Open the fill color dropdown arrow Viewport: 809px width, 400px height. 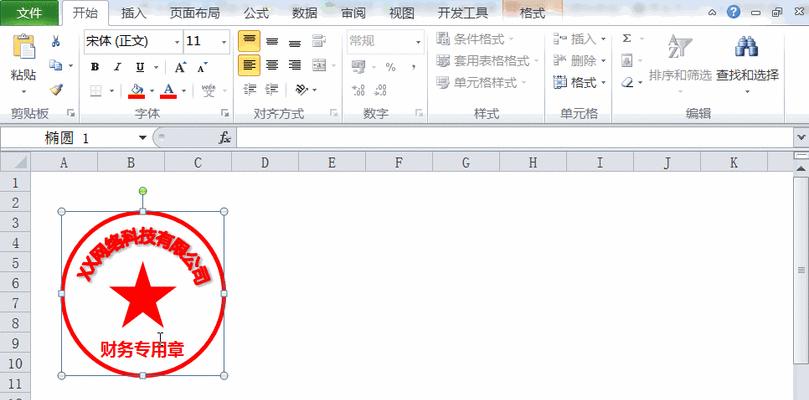click(152, 91)
